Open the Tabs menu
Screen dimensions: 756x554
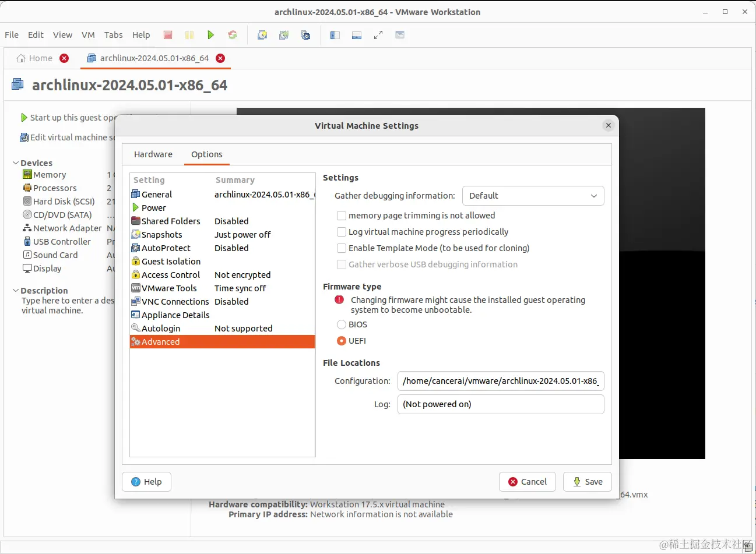tap(113, 35)
